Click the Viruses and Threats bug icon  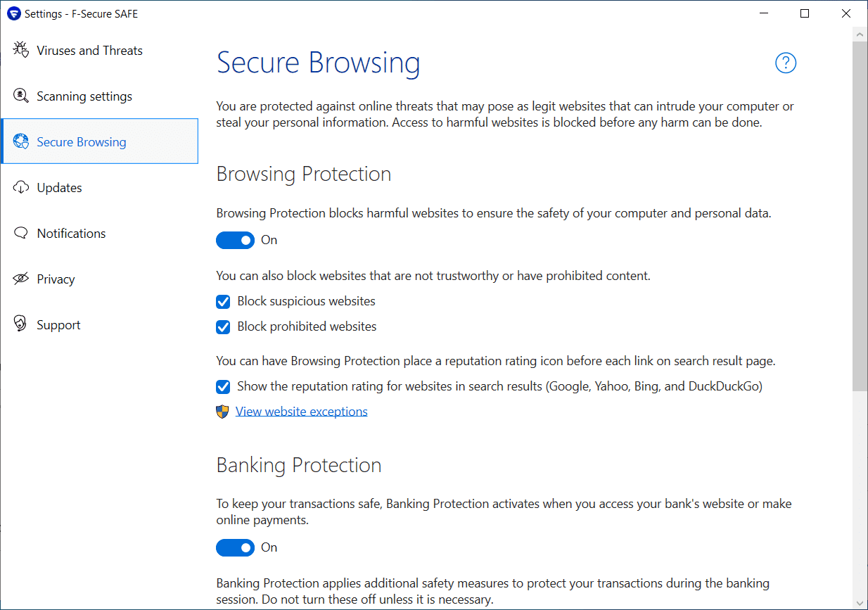[x=21, y=51]
